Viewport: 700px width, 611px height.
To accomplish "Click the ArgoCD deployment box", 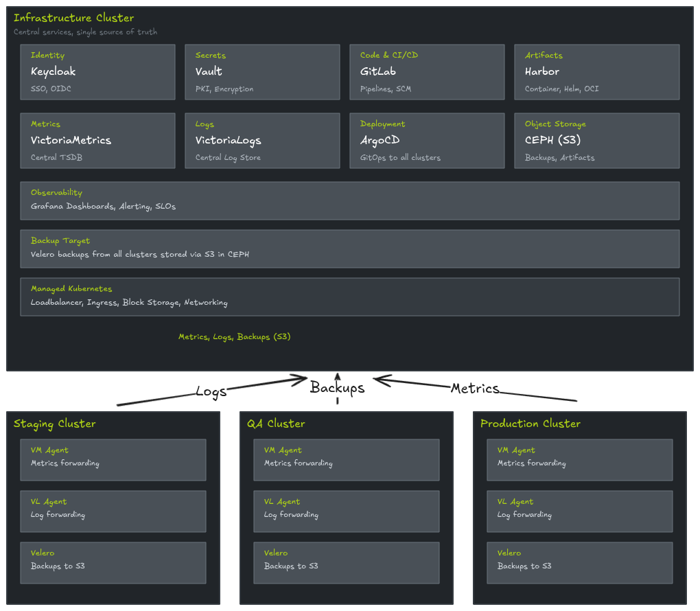I will pos(427,141).
